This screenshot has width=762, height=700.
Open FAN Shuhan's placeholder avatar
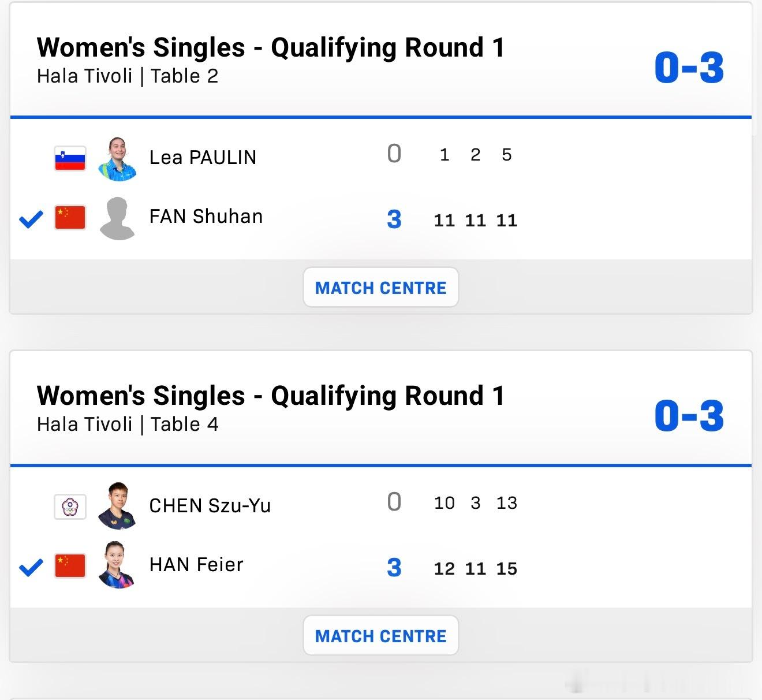(x=118, y=218)
